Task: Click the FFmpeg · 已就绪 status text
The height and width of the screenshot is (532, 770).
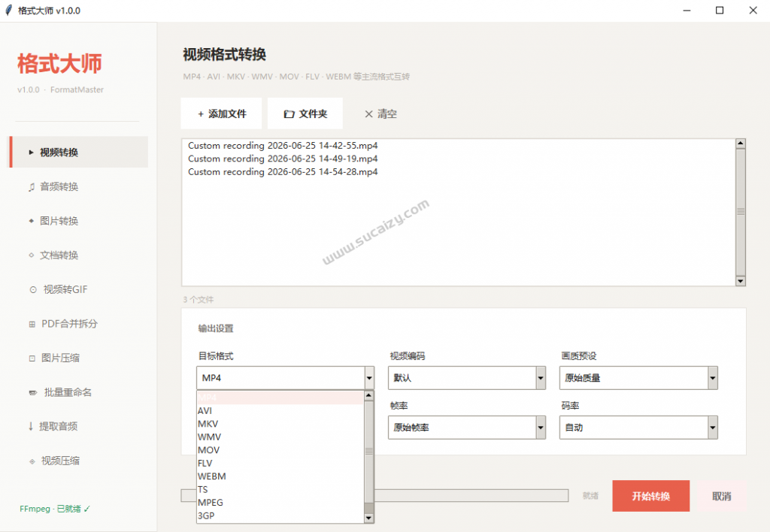Action: point(54,509)
